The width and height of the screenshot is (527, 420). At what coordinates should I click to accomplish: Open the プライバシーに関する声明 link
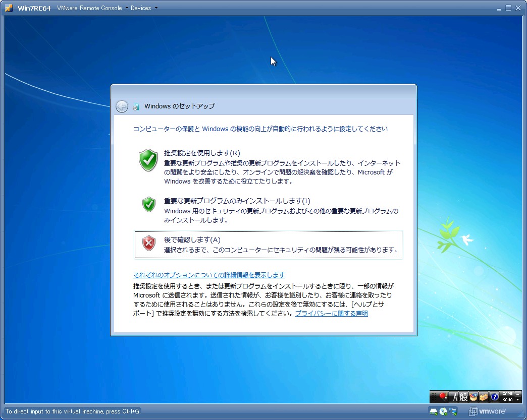click(x=331, y=313)
